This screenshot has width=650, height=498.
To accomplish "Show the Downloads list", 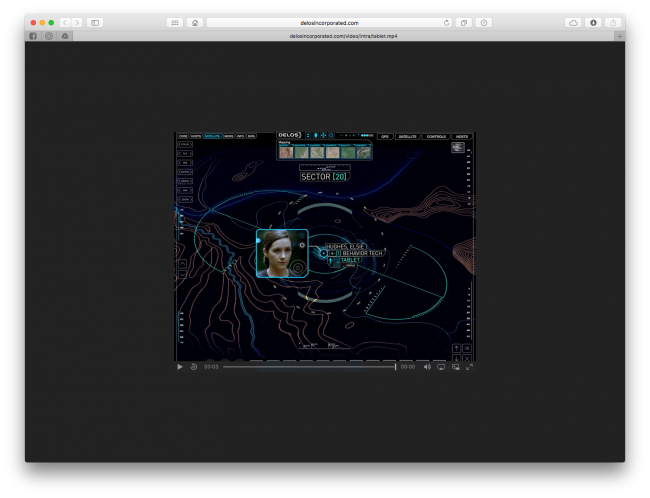I will click(x=593, y=23).
